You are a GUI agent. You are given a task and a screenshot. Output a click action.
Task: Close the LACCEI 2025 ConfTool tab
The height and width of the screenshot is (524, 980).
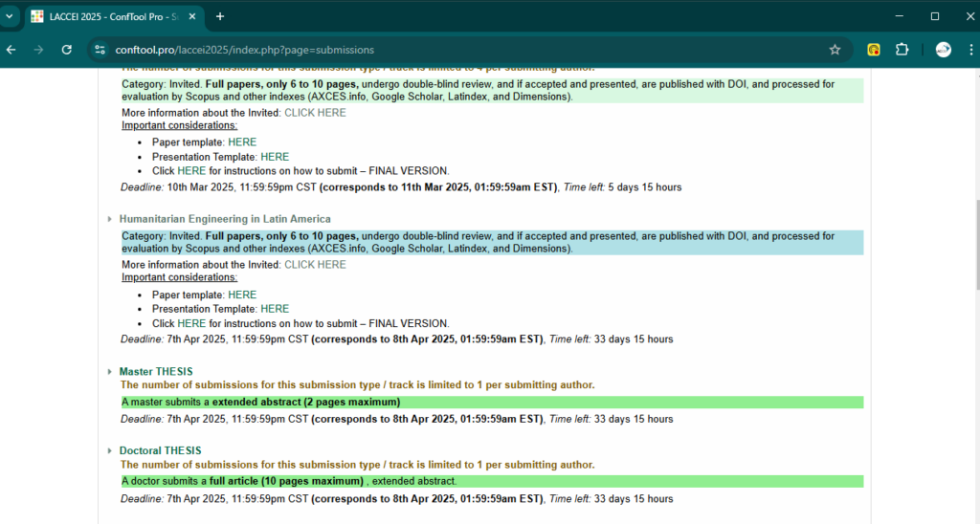point(191,16)
